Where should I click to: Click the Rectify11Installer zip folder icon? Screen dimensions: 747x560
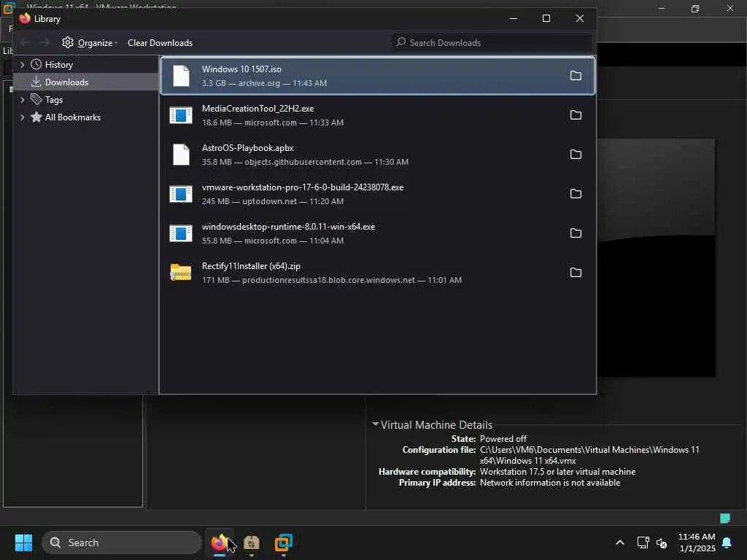[x=181, y=273]
